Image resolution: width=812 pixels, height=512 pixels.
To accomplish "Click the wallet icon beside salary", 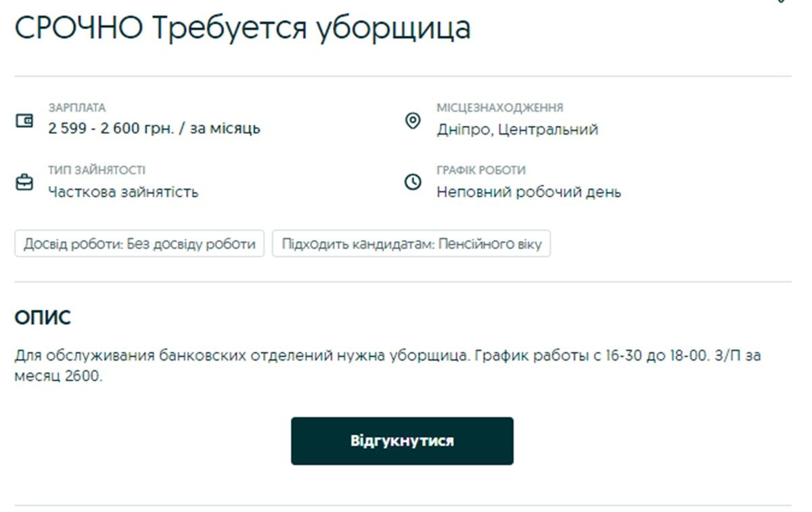I will pyautogui.click(x=24, y=121).
